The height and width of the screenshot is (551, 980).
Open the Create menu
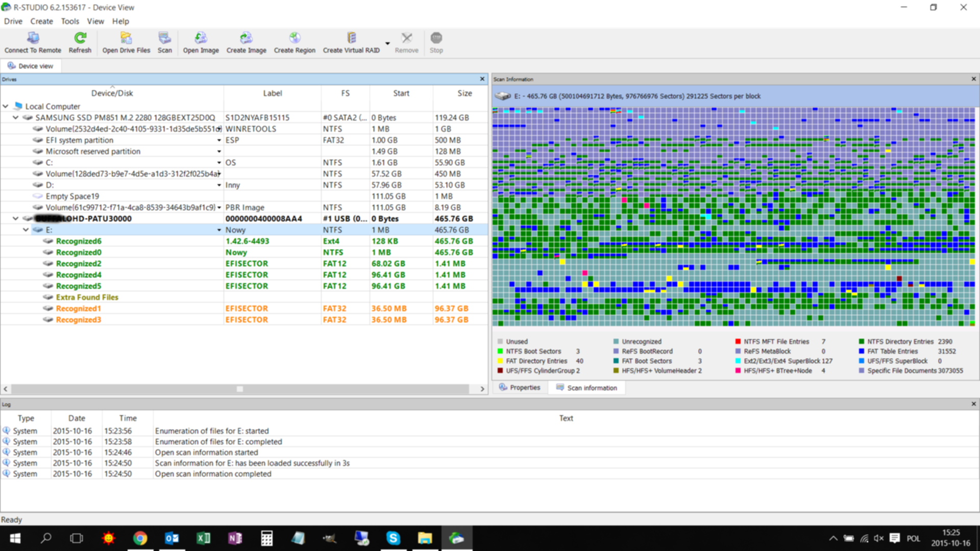pos(41,21)
